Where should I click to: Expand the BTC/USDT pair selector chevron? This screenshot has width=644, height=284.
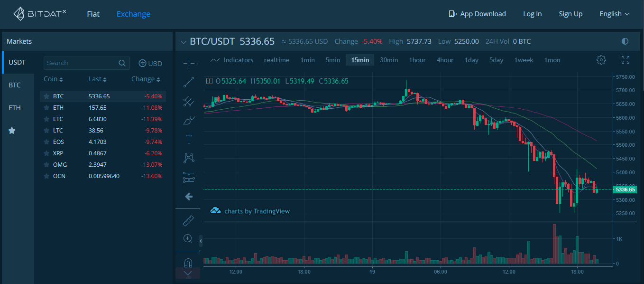[x=184, y=42]
